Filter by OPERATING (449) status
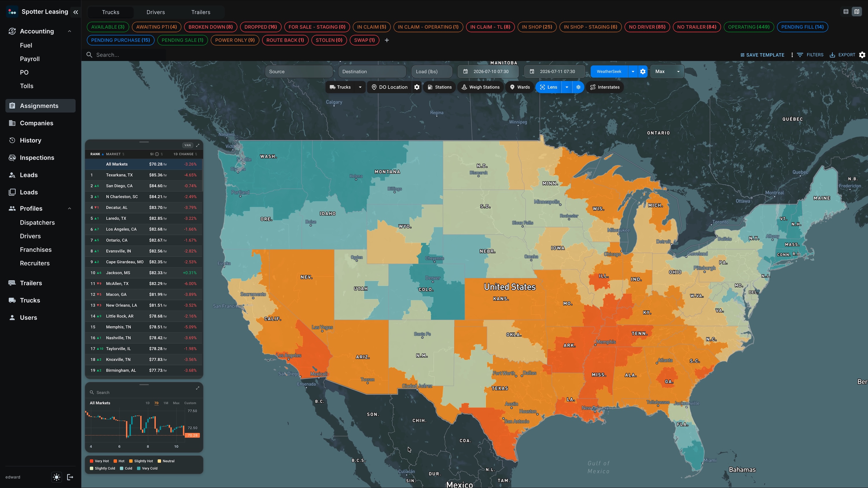Screen dimensions: 868x488 (x=749, y=27)
